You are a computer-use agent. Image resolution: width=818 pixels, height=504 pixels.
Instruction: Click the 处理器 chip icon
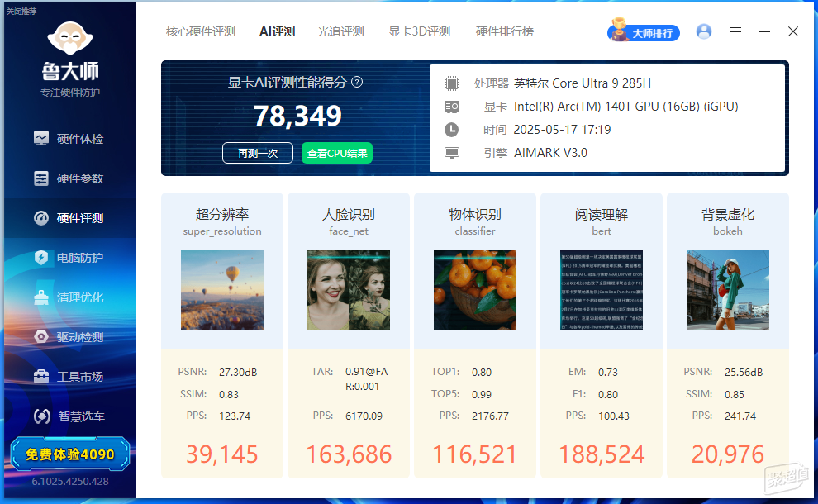pyautogui.click(x=452, y=83)
